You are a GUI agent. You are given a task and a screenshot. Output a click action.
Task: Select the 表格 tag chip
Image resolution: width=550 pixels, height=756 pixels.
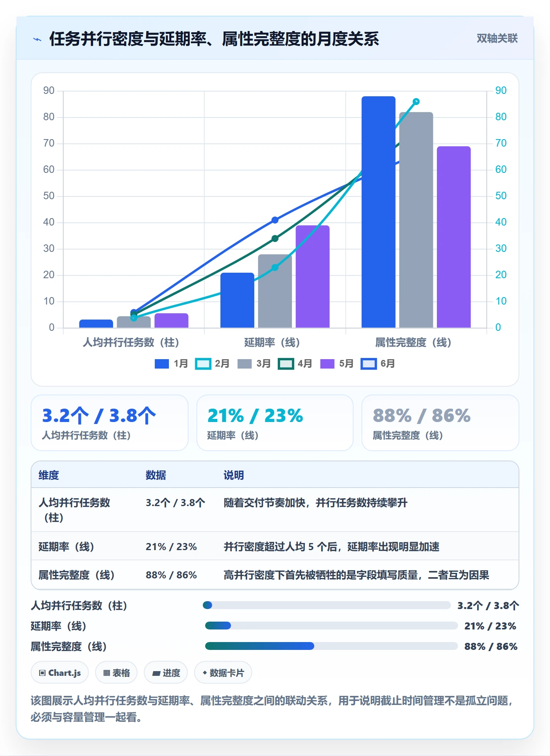tap(116, 673)
